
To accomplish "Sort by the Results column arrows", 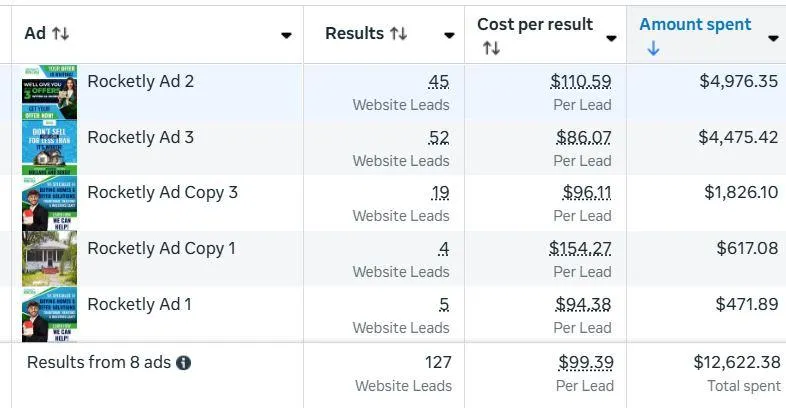I will click(x=398, y=34).
